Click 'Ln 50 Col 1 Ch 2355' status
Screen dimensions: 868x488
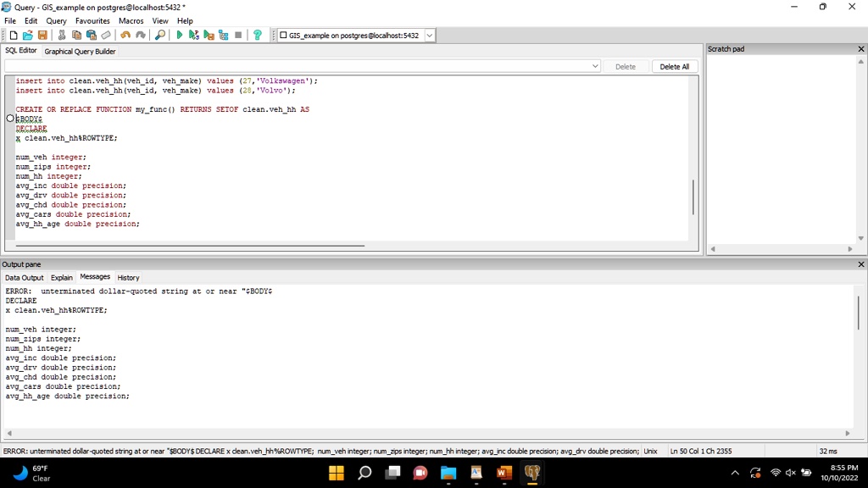(x=701, y=451)
